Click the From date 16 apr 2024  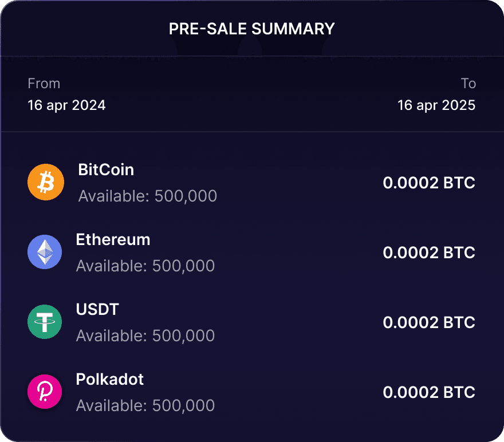[66, 105]
